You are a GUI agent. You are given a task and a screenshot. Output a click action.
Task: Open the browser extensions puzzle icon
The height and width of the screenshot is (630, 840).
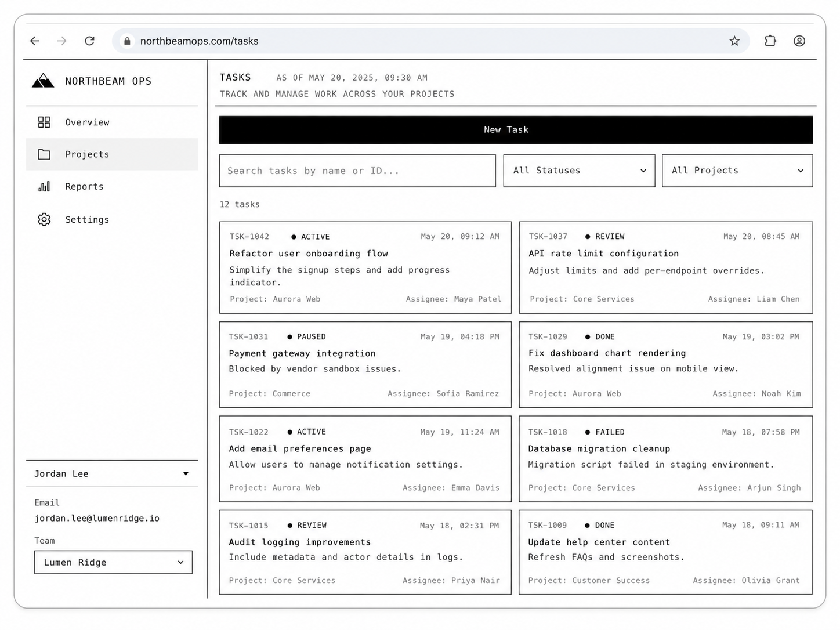[770, 41]
